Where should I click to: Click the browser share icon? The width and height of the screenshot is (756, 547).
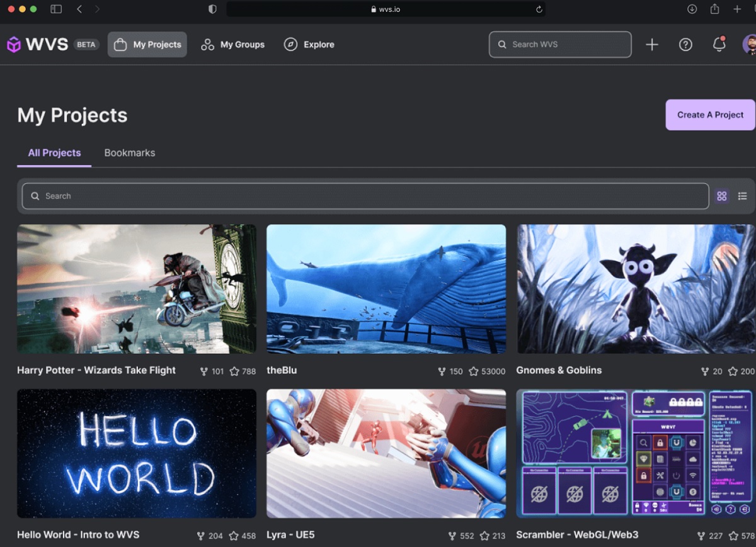(x=714, y=9)
